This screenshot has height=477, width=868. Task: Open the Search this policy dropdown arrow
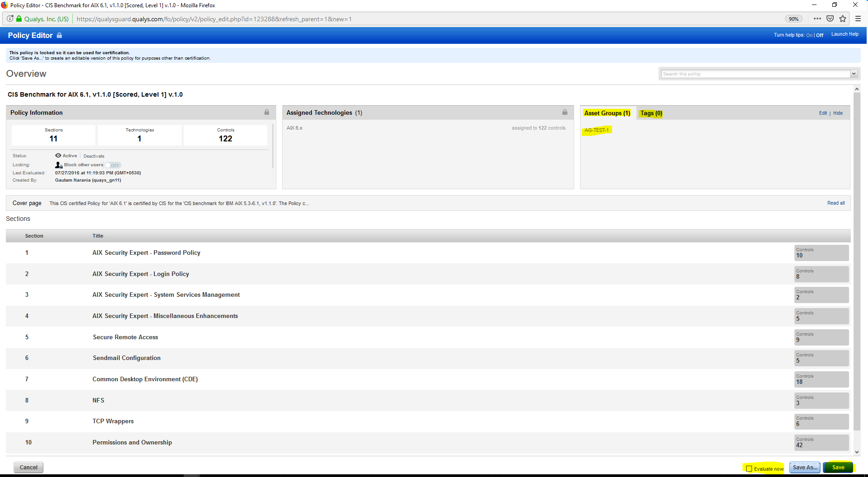[854, 74]
